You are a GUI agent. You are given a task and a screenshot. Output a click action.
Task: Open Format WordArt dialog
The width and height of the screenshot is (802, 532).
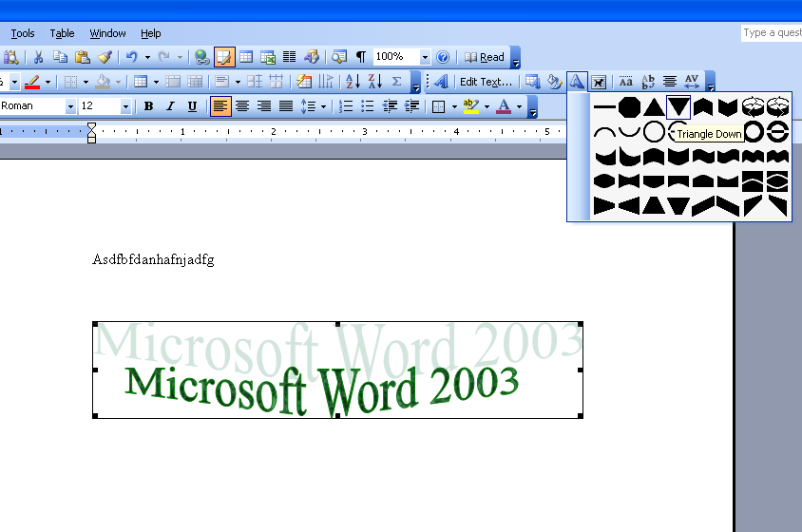[x=554, y=82]
